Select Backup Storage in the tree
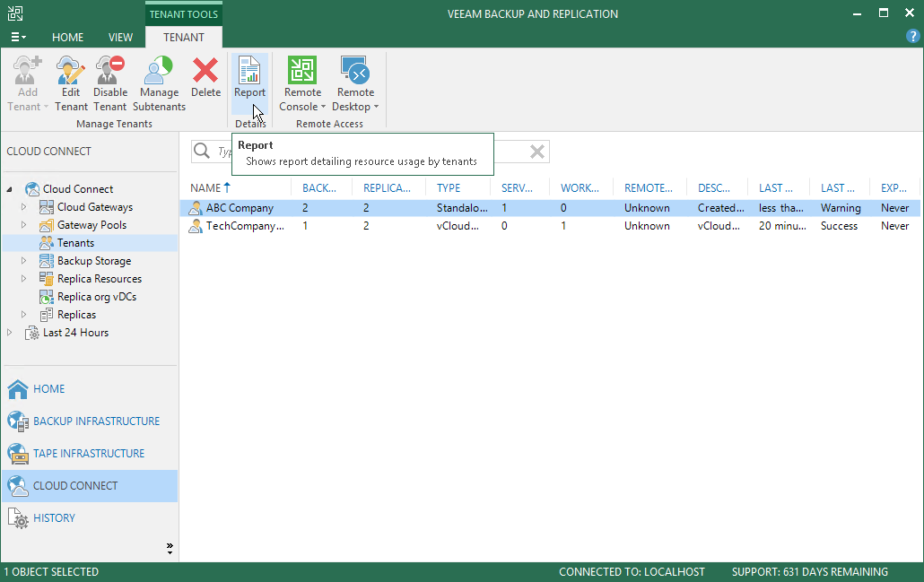This screenshot has width=924, height=582. click(x=94, y=260)
